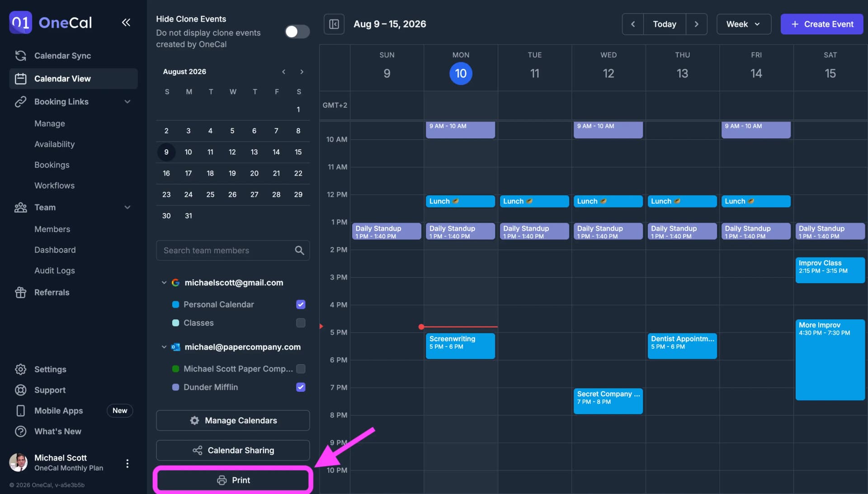Collapse the Booking Links section chevron
This screenshot has width=868, height=494.
tap(127, 102)
